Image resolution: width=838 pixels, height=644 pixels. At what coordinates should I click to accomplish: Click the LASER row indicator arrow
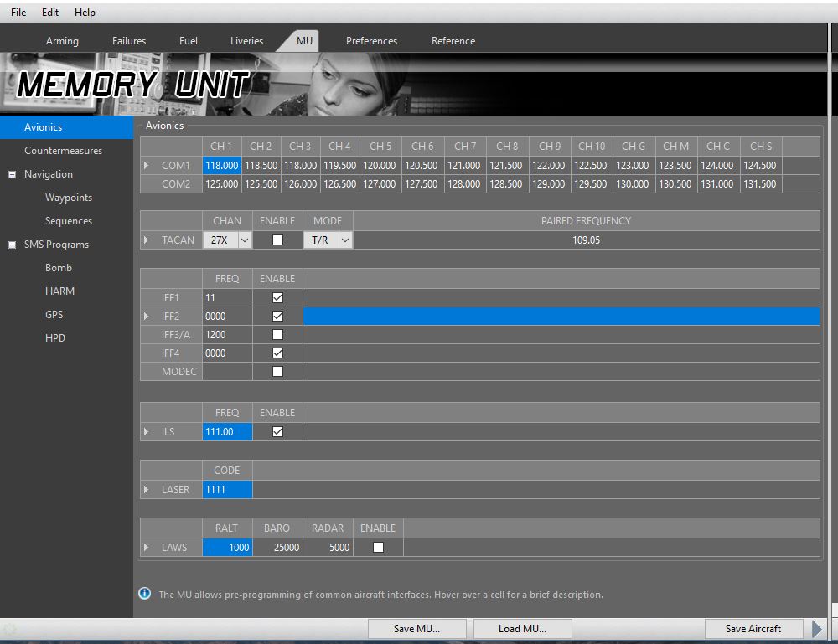click(x=147, y=490)
